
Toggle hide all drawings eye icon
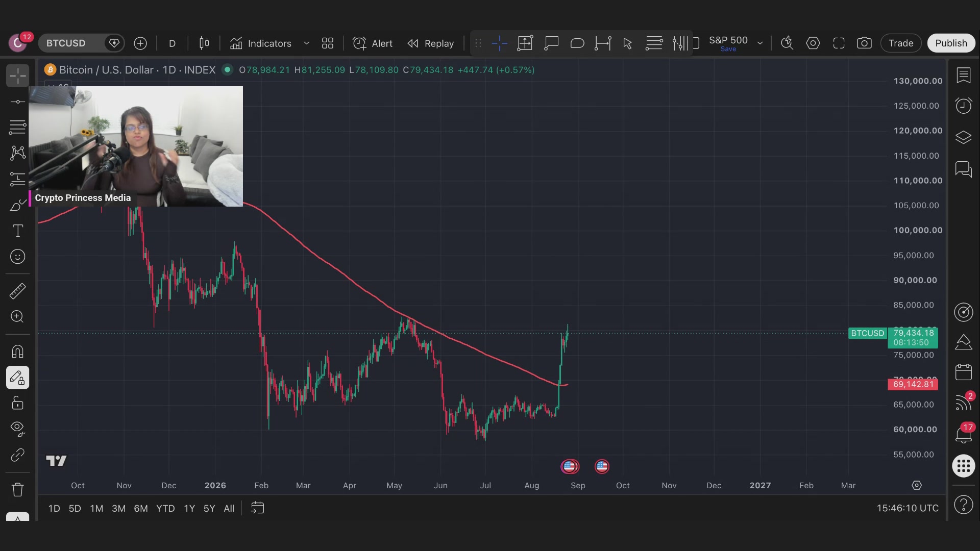(x=18, y=429)
